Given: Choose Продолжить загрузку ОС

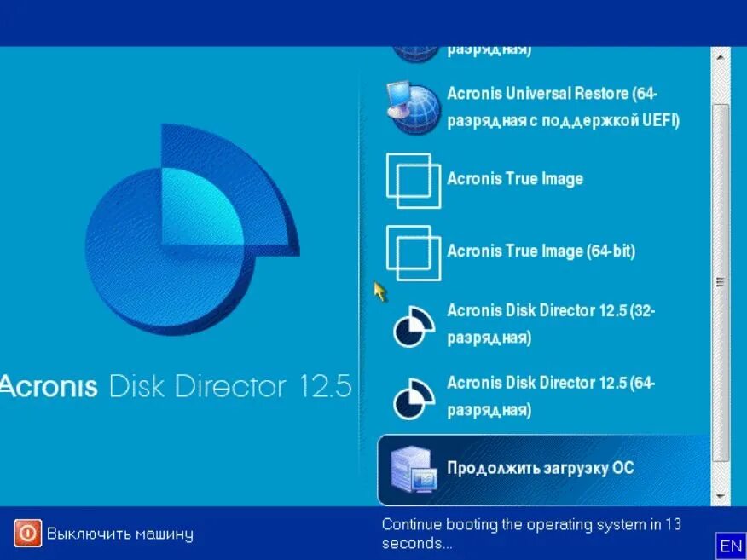Looking at the screenshot, I should coord(543,470).
